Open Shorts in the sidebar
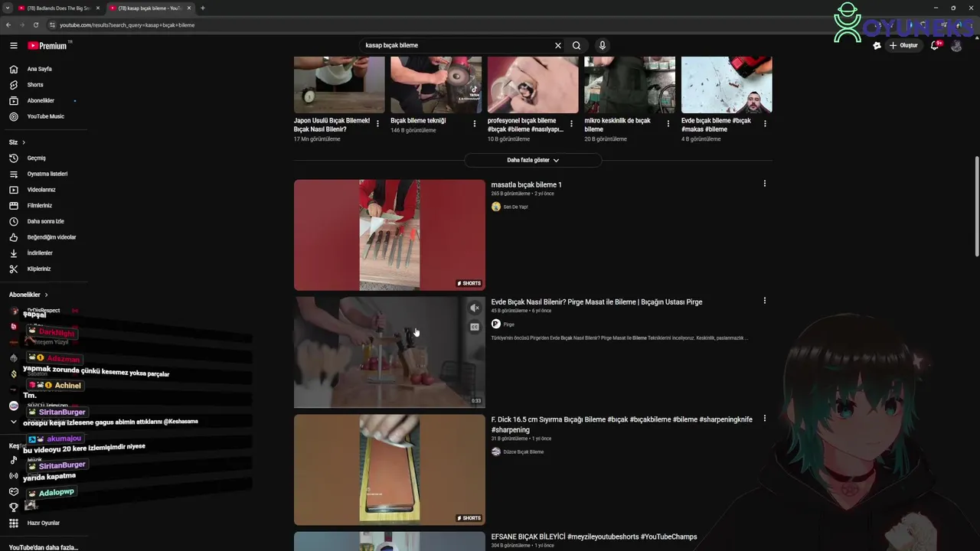The width and height of the screenshot is (980, 551). coord(34,85)
